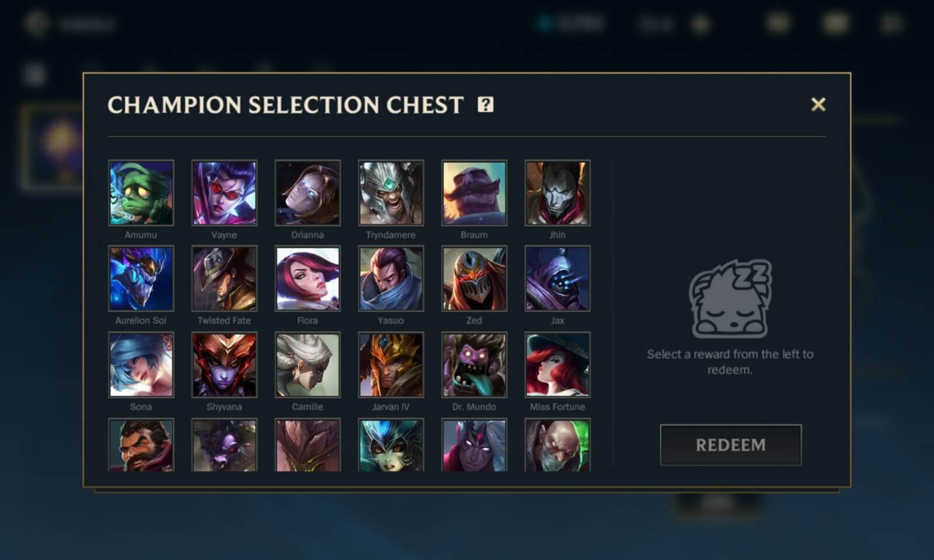The width and height of the screenshot is (934, 560).
Task: Choose Yasuo as the reward
Action: [x=391, y=279]
